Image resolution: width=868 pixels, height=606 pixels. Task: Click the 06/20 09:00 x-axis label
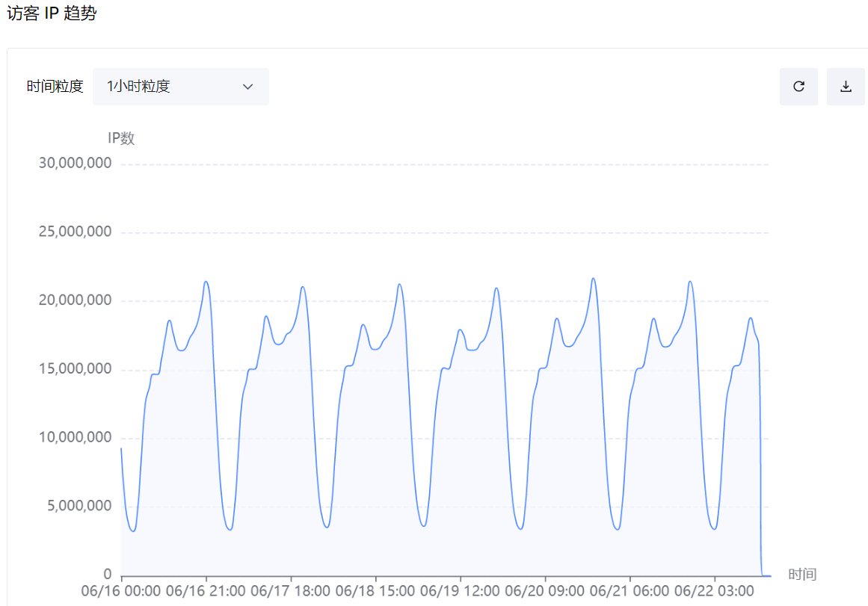coord(545,591)
